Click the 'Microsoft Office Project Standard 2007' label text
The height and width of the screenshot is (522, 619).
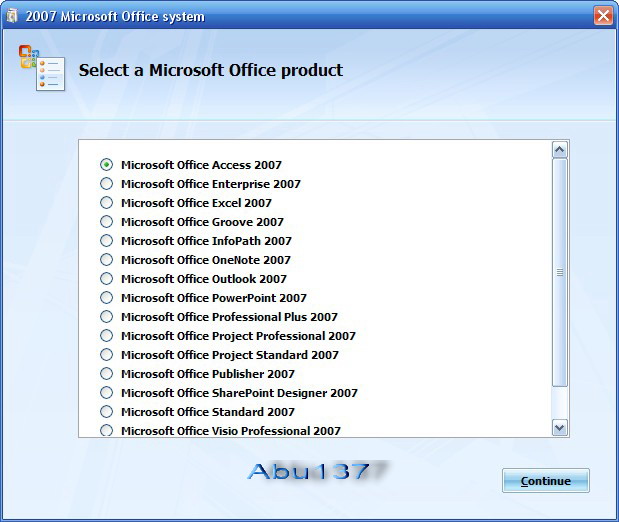[x=230, y=355]
